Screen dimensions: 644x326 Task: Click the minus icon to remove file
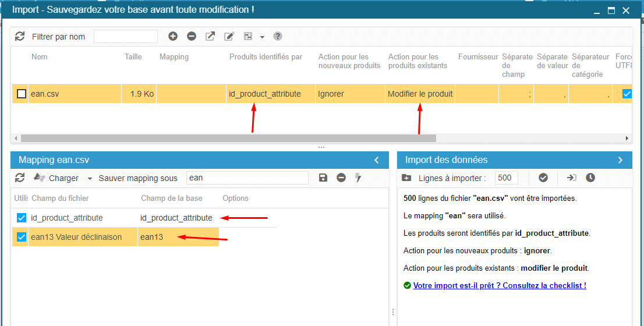point(192,36)
